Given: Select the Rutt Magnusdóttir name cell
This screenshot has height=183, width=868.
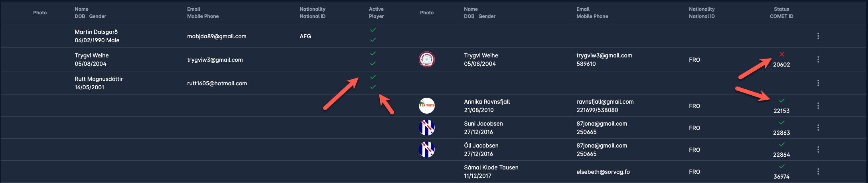Looking at the screenshot, I should coord(99,79).
